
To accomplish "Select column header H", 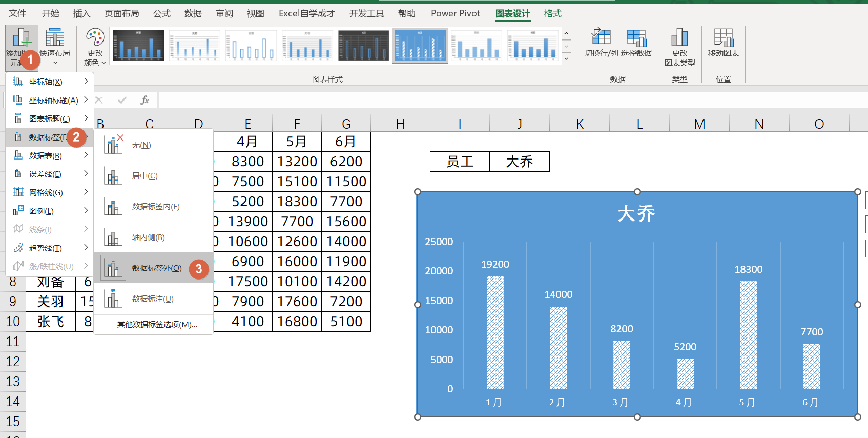I will click(x=401, y=124).
